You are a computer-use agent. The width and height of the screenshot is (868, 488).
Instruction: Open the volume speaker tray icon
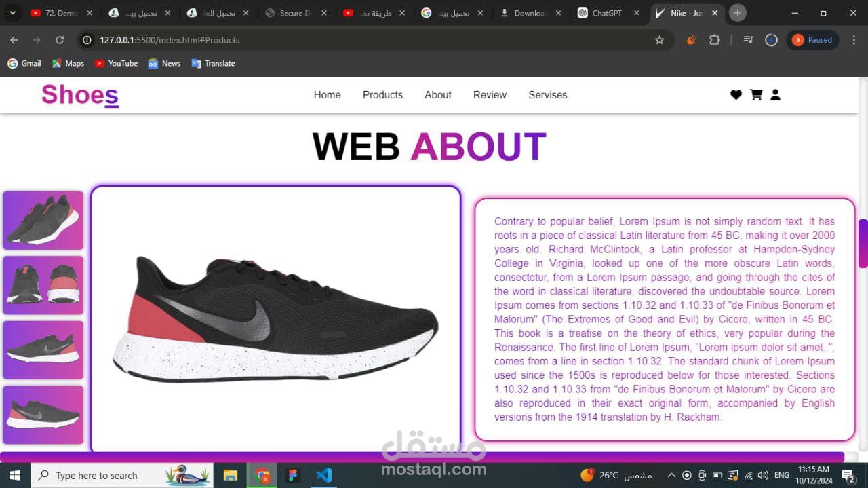tap(763, 475)
